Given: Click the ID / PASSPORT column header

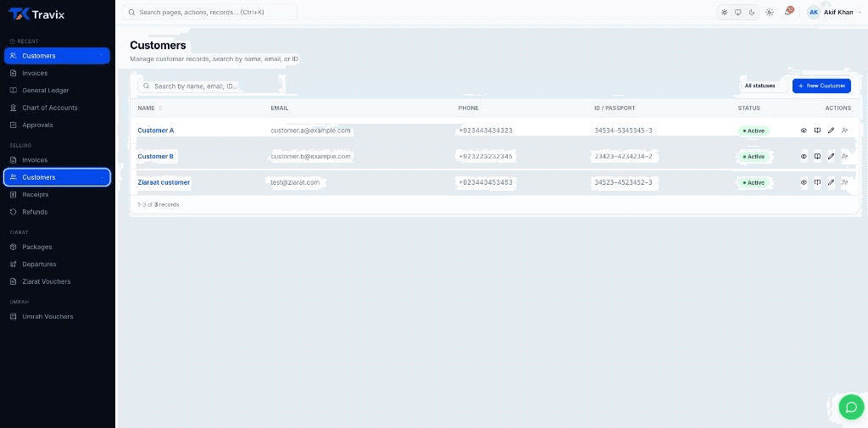Looking at the screenshot, I should 615,108.
